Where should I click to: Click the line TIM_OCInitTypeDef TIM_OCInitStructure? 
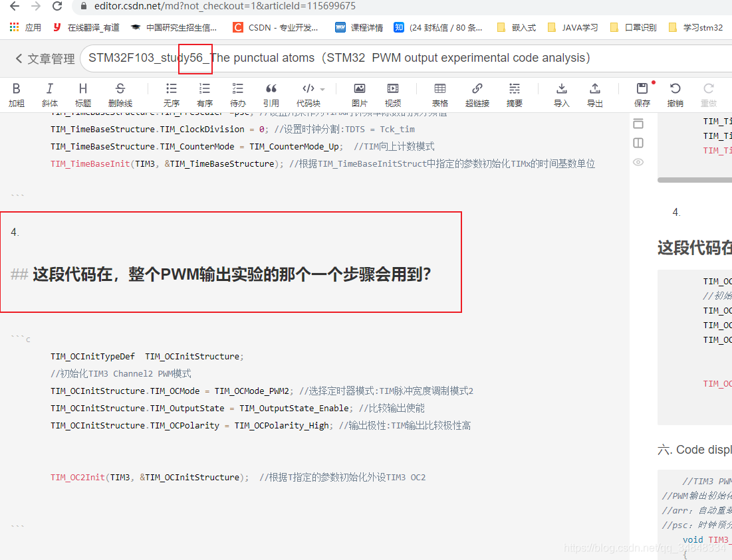pyautogui.click(x=147, y=356)
